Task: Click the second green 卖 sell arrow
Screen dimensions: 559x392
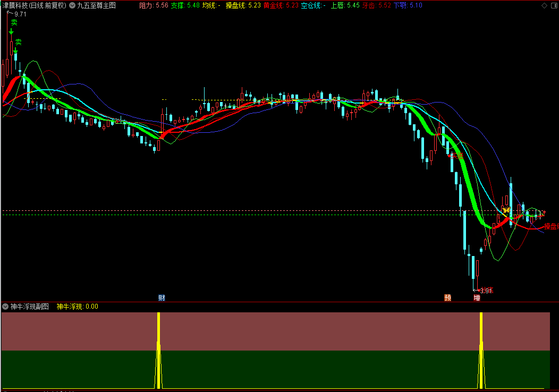Action: [15, 51]
